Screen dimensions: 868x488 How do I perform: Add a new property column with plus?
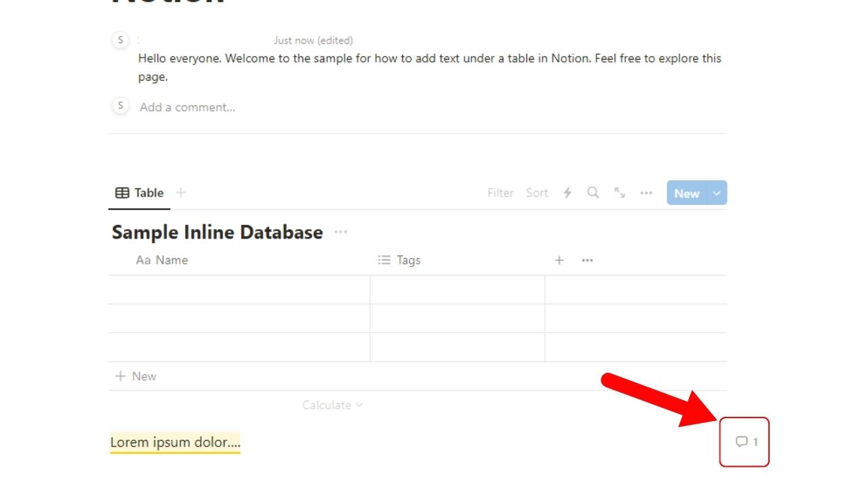pos(559,260)
